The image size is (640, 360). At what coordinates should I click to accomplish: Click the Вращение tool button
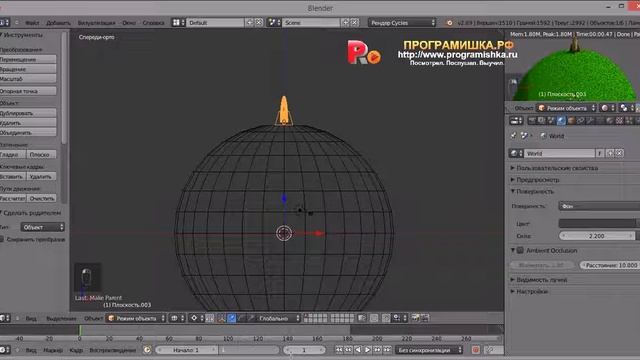(x=28, y=69)
